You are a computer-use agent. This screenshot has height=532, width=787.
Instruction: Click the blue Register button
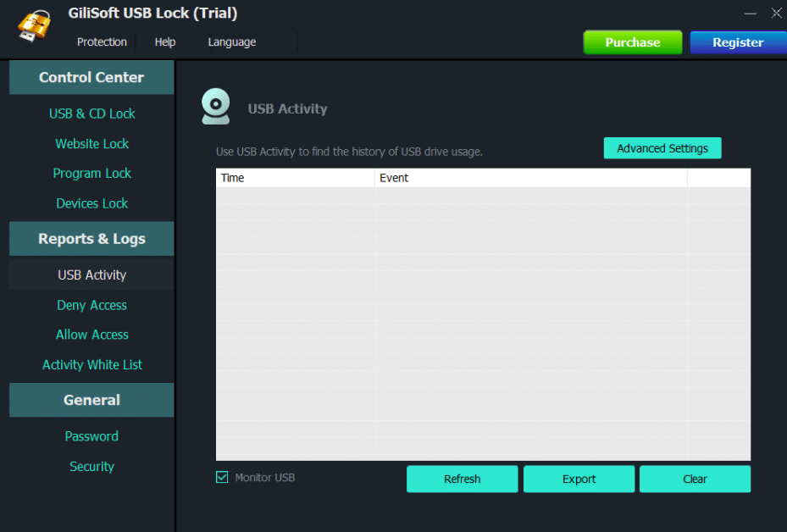click(x=738, y=42)
